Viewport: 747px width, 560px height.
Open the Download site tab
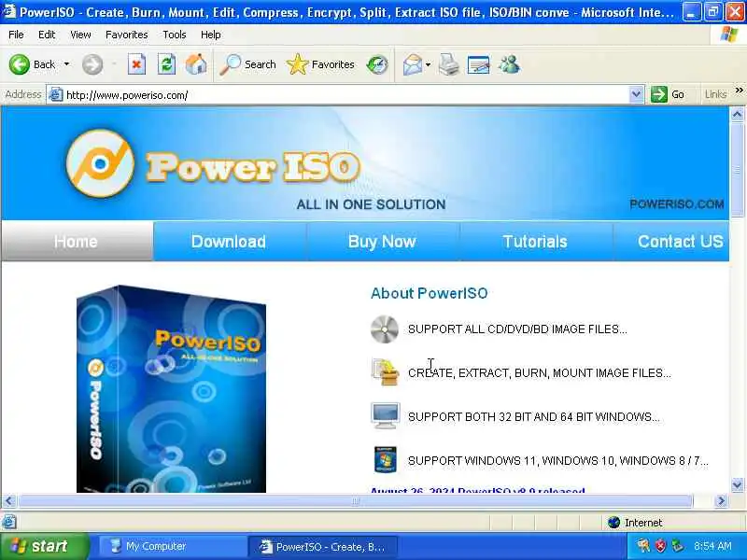tap(229, 242)
